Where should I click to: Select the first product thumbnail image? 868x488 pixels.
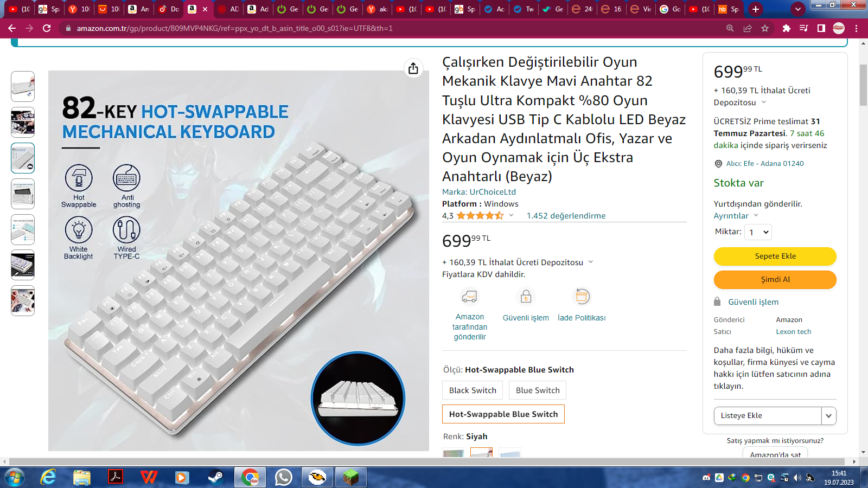(23, 87)
